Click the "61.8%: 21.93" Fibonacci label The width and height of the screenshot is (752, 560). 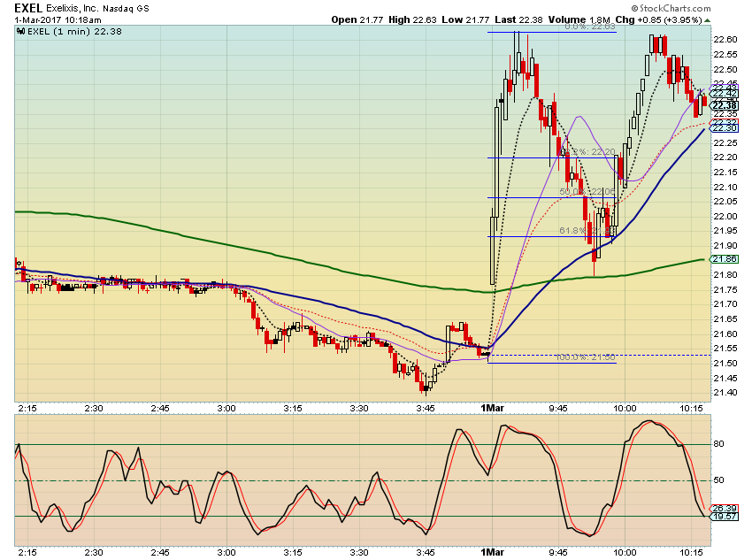coord(587,231)
